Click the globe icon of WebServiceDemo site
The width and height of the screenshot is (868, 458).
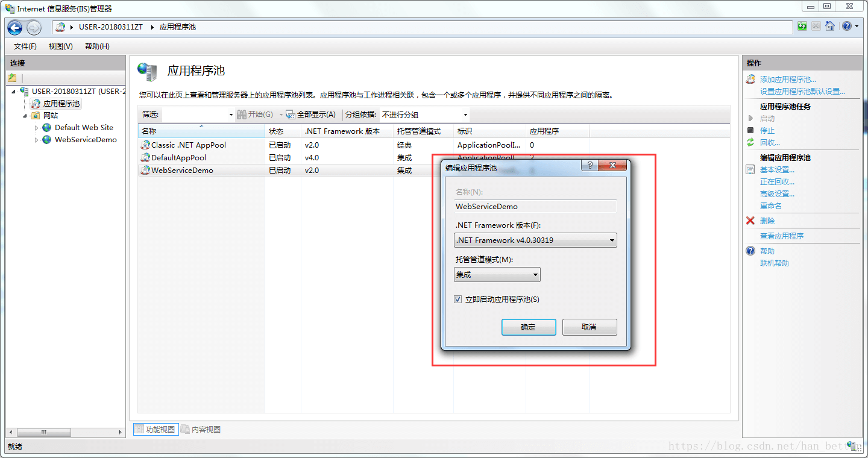click(x=46, y=140)
